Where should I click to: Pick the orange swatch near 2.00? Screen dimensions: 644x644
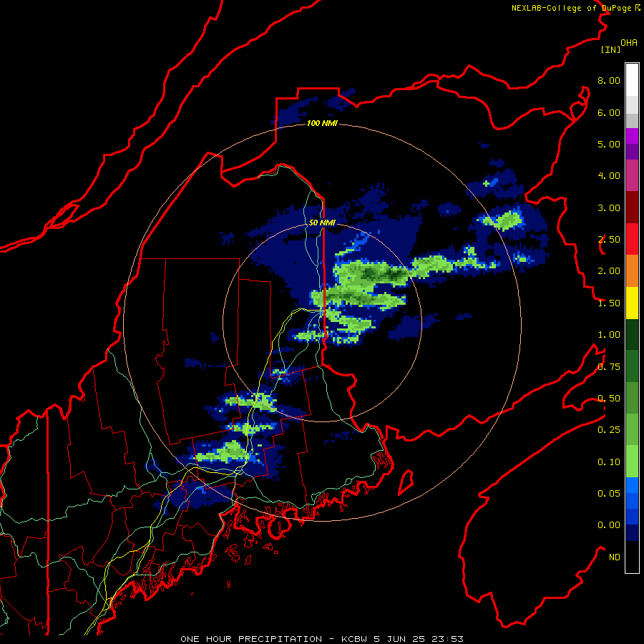pos(632,271)
